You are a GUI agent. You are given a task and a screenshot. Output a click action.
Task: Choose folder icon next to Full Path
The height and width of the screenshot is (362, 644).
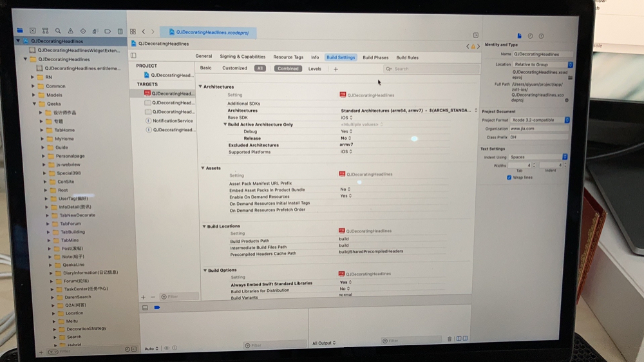point(570,77)
